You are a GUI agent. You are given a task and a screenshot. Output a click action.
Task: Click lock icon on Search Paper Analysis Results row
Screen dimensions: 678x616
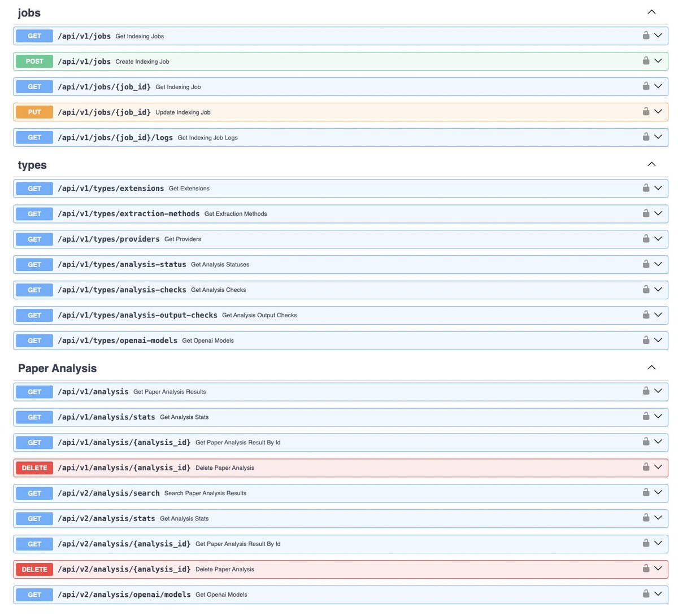[646, 492]
